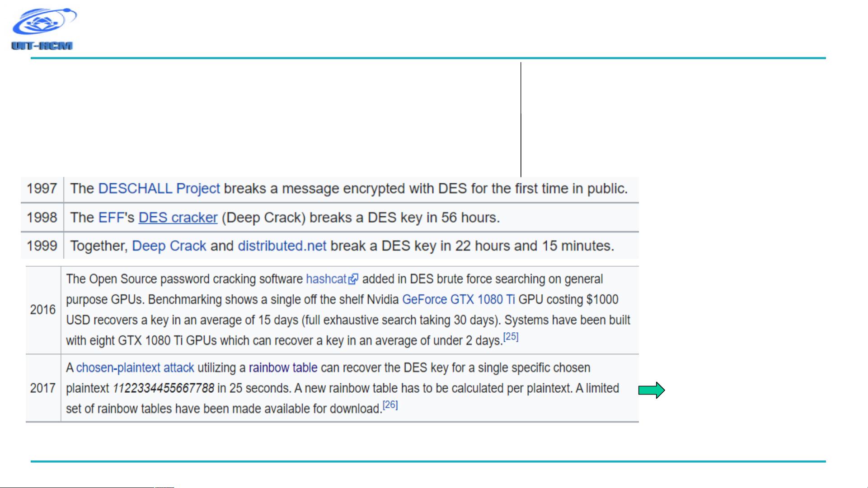Select the 2016 year cell
The width and height of the screenshot is (868, 488).
pos(43,310)
